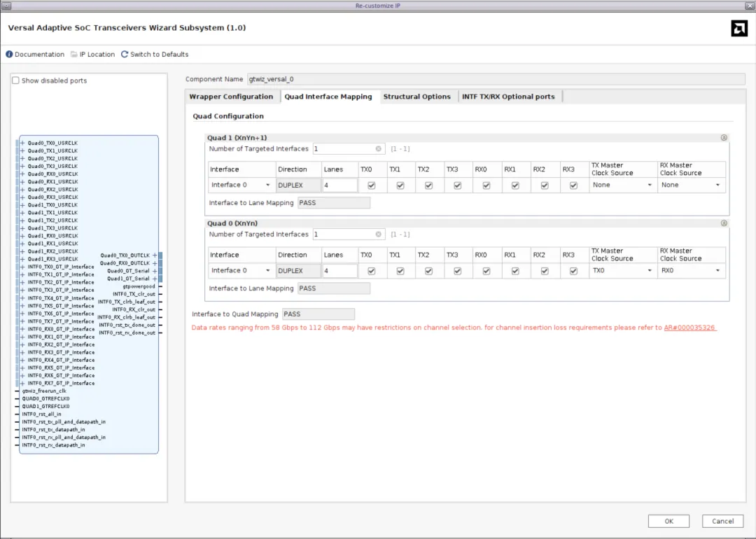The width and height of the screenshot is (756, 539).
Task: Clear the Quad 1 Number of Targeted Interfaces field
Action: (x=379, y=149)
